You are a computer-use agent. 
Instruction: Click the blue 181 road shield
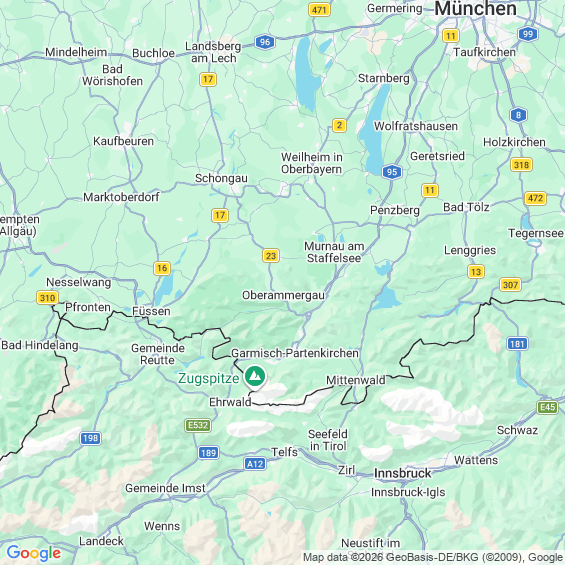click(x=517, y=344)
